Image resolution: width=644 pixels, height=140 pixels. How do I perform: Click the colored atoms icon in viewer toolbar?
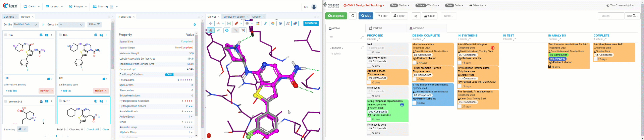258,23
